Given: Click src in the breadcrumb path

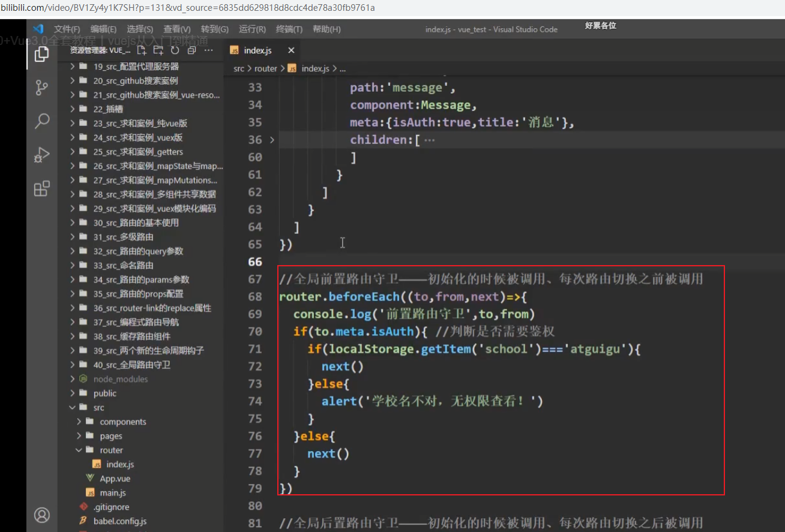Looking at the screenshot, I should click(239, 68).
